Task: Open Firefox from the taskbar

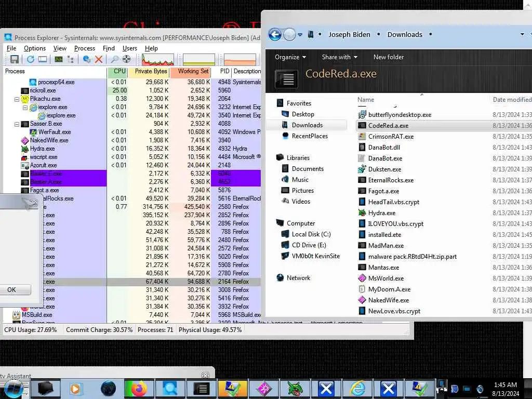Action: pyautogui.click(x=139, y=389)
